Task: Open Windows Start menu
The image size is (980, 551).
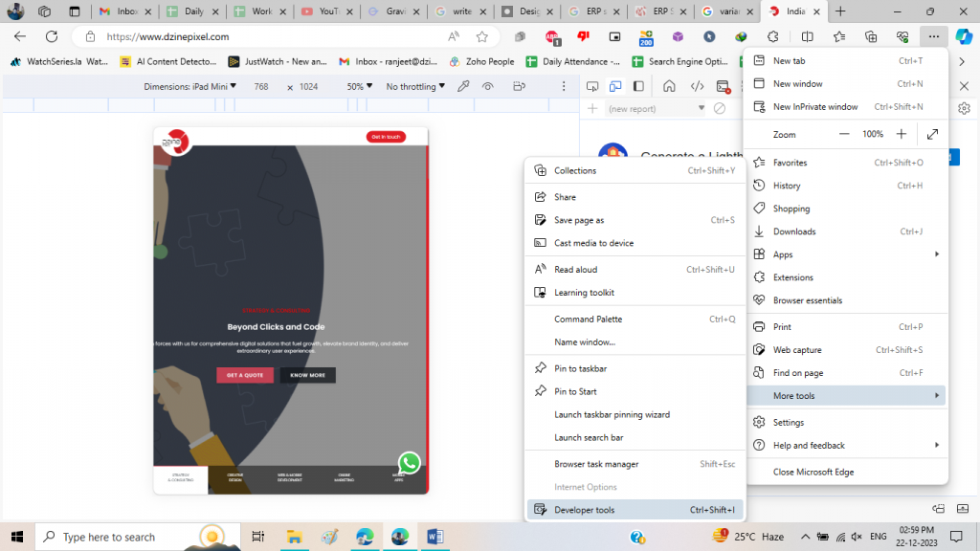Action: pos(17,537)
